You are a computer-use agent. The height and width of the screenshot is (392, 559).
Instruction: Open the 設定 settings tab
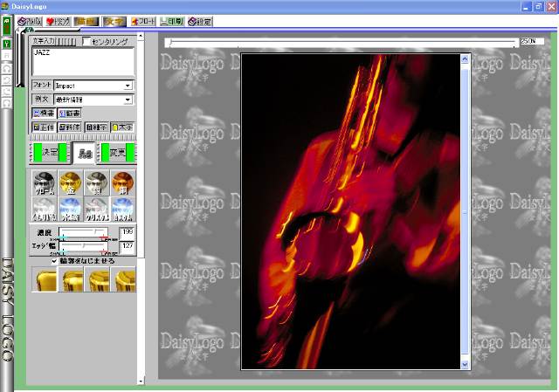click(x=198, y=22)
